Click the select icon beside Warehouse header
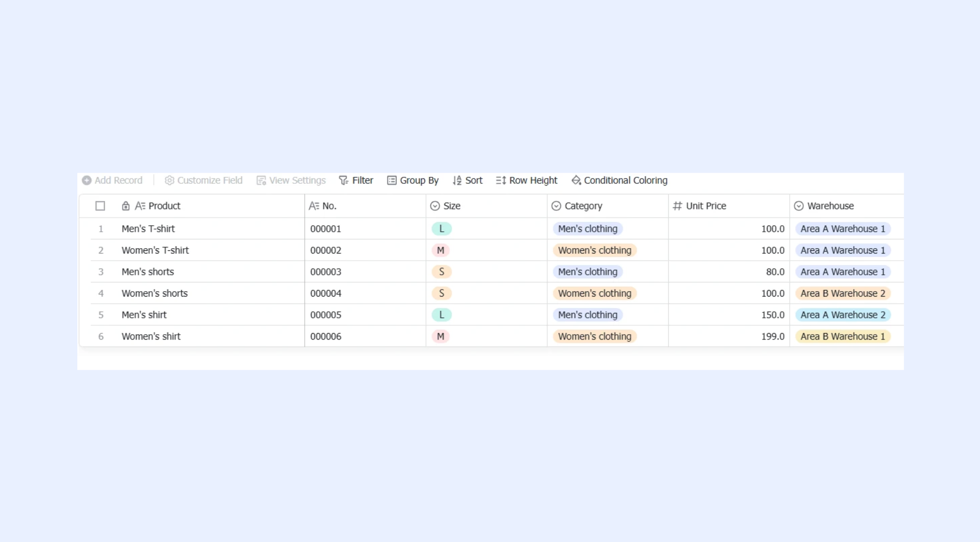Viewport: 980px width, 542px height. click(x=799, y=206)
